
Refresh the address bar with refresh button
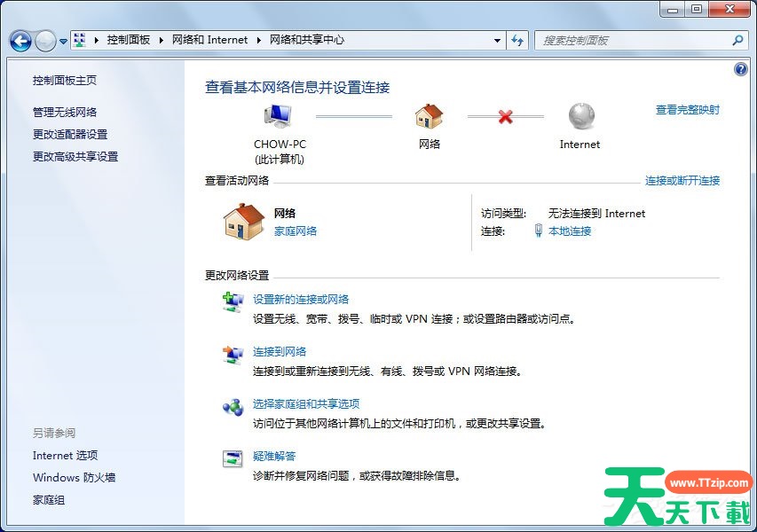tap(517, 41)
